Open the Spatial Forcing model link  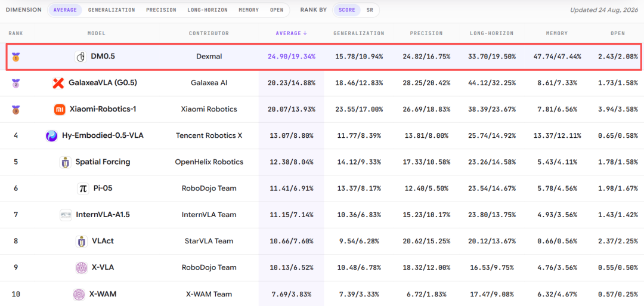103,162
